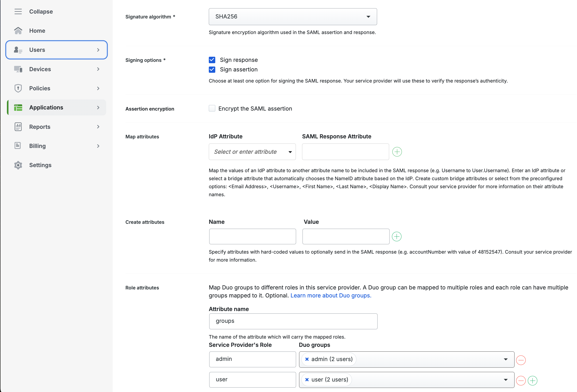Enable Encrypt the SAML assertion
The image size is (577, 392).
point(212,108)
